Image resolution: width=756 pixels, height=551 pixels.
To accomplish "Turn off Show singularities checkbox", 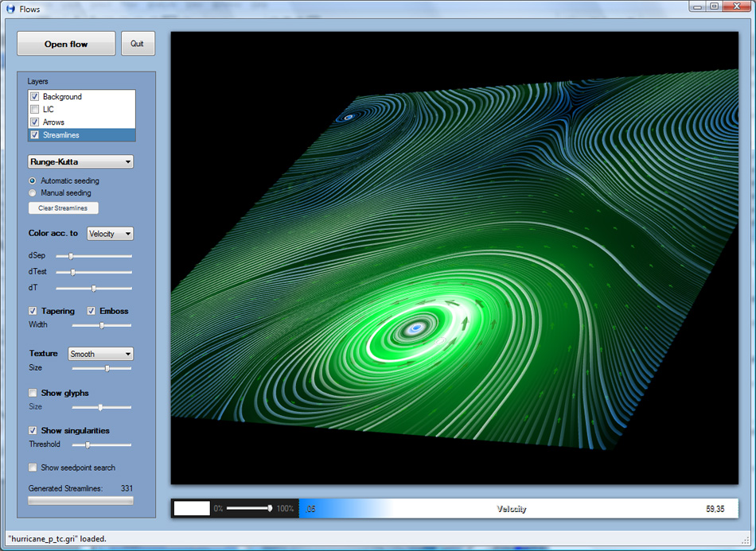I will pos(33,431).
